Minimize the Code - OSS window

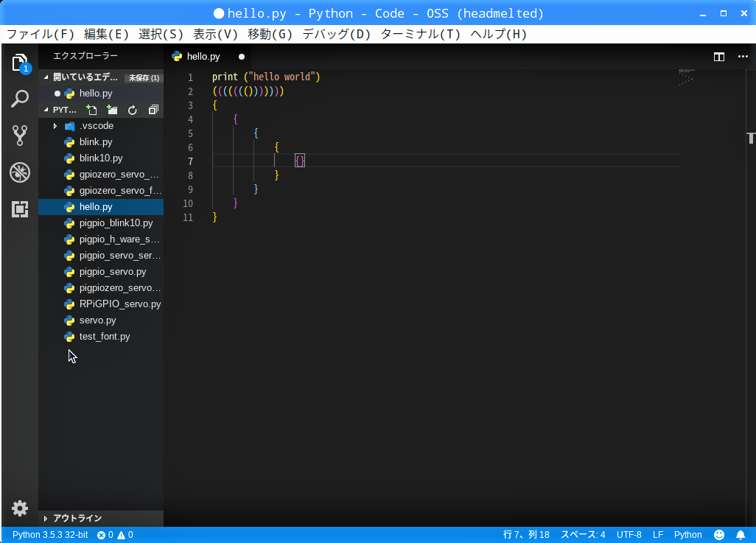[703, 14]
